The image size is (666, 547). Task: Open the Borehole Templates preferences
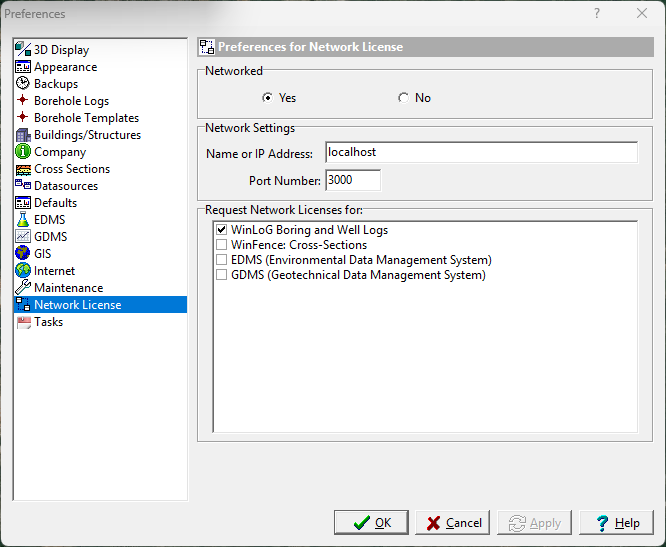tap(86, 118)
